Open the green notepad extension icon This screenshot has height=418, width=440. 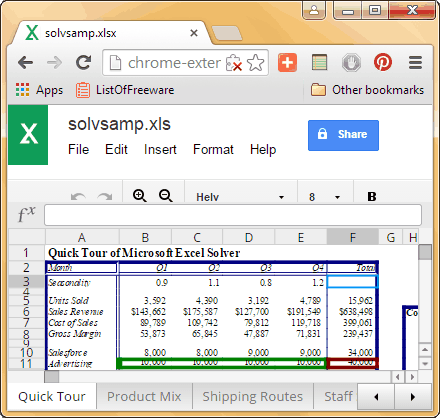tap(319, 62)
